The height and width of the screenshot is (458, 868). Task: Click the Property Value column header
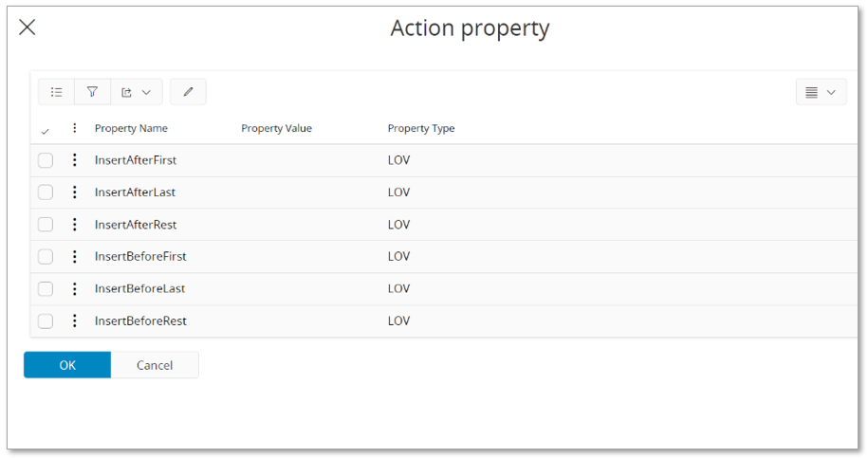[276, 129]
